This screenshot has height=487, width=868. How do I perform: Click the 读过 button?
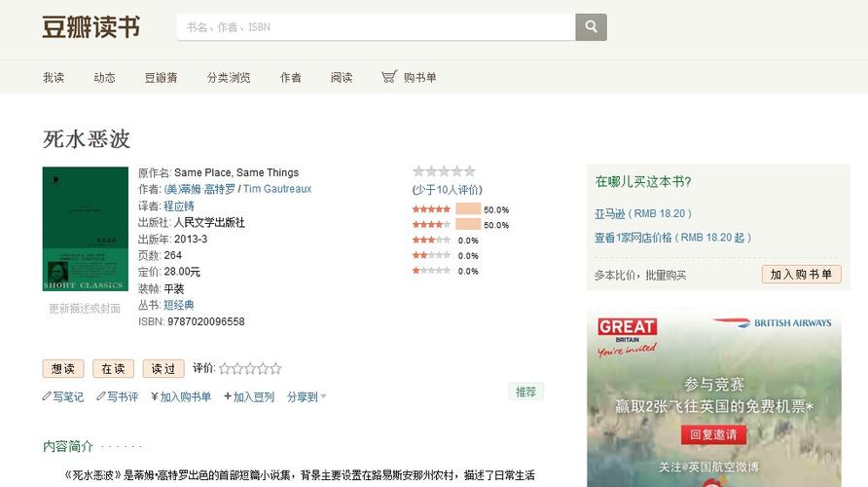pos(163,368)
